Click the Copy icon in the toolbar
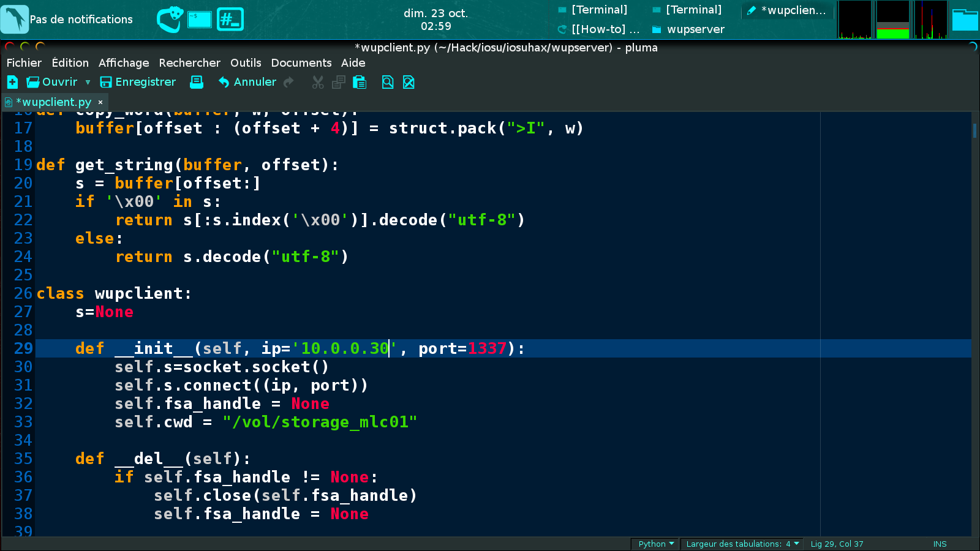Viewport: 980px width, 551px height. (x=338, y=82)
